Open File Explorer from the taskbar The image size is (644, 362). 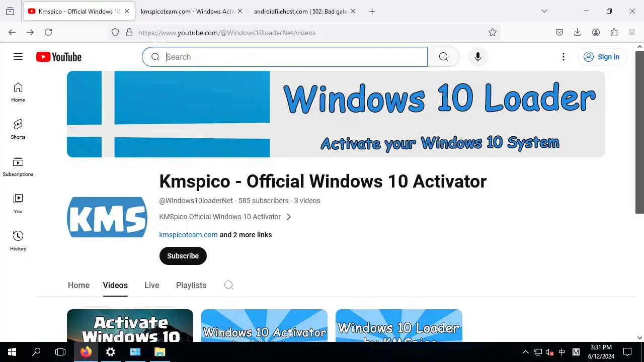[159, 352]
